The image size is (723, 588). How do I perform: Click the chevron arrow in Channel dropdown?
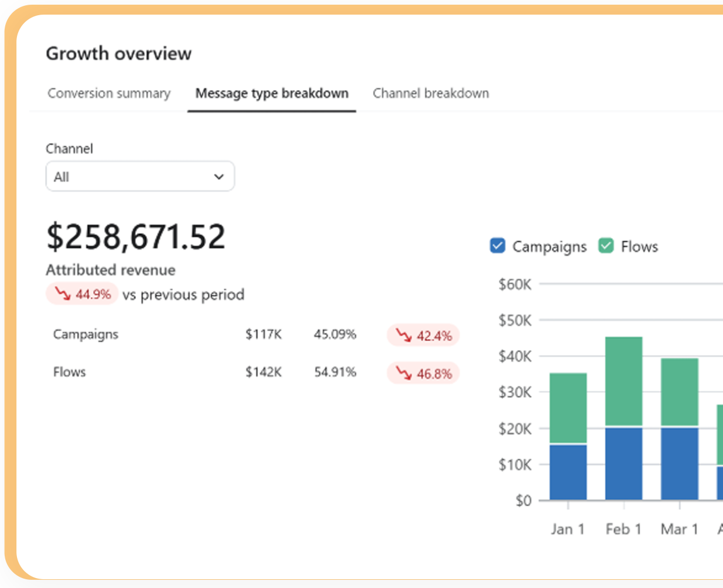(x=219, y=177)
